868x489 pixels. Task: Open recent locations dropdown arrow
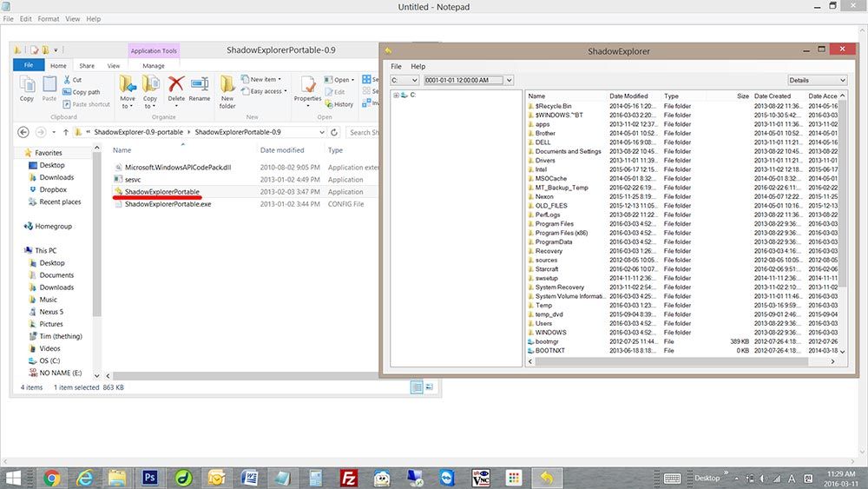(54, 132)
